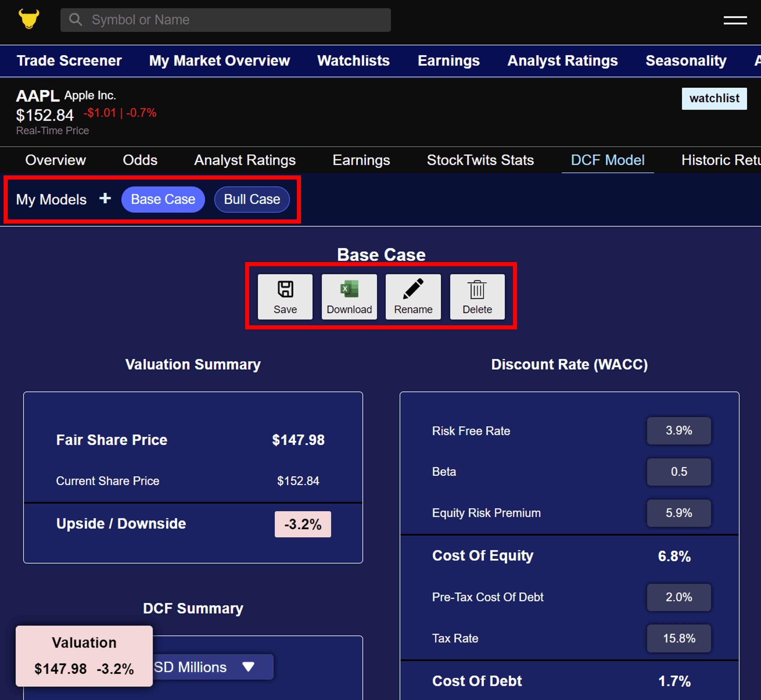This screenshot has width=761, height=700.
Task: Open Earnings in the blue navigation bar
Action: pyautogui.click(x=449, y=61)
